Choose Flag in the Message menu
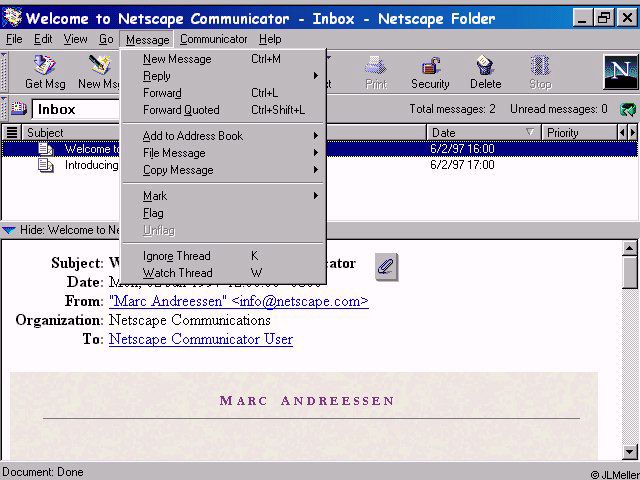Screen dimensions: 640x480 click(x=224, y=213)
